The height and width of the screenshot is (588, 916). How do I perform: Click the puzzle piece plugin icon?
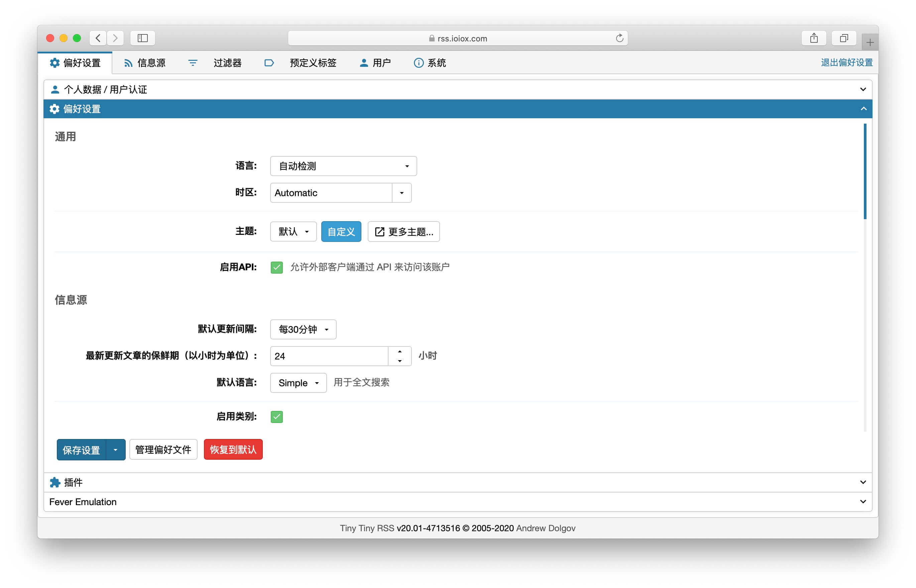(x=55, y=482)
